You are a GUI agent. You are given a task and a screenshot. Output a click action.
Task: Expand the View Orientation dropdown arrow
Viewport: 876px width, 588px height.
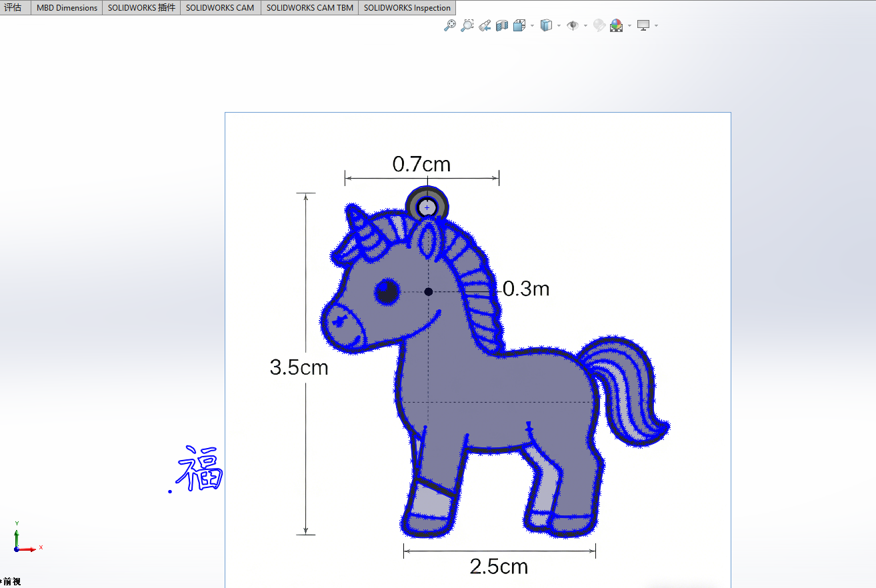[532, 26]
